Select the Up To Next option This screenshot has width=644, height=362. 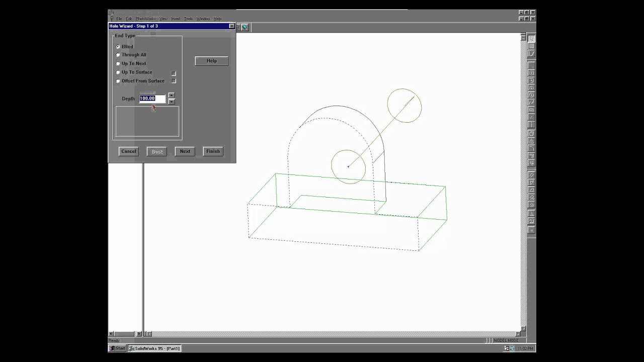point(131,63)
